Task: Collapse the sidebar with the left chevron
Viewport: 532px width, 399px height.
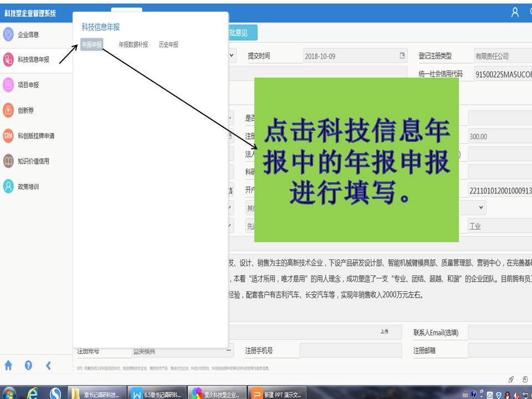Action: [x=49, y=365]
